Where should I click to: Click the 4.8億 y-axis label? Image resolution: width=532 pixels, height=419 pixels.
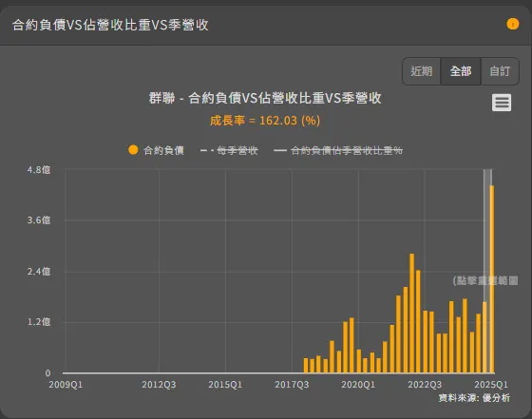click(x=39, y=170)
